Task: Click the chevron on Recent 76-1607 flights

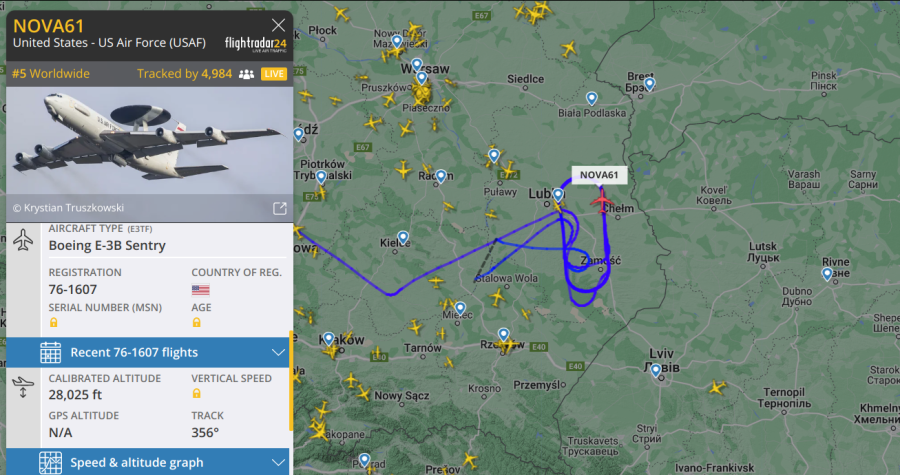Action: [x=278, y=352]
